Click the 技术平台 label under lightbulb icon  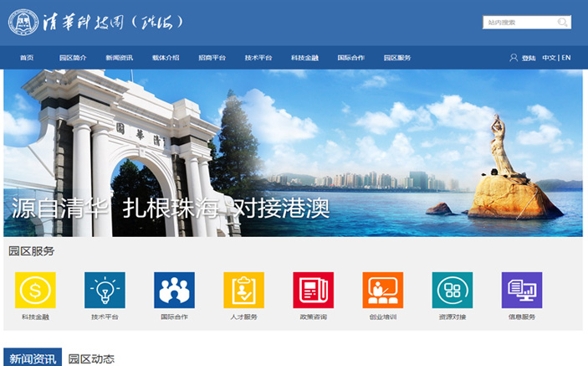pyautogui.click(x=105, y=317)
